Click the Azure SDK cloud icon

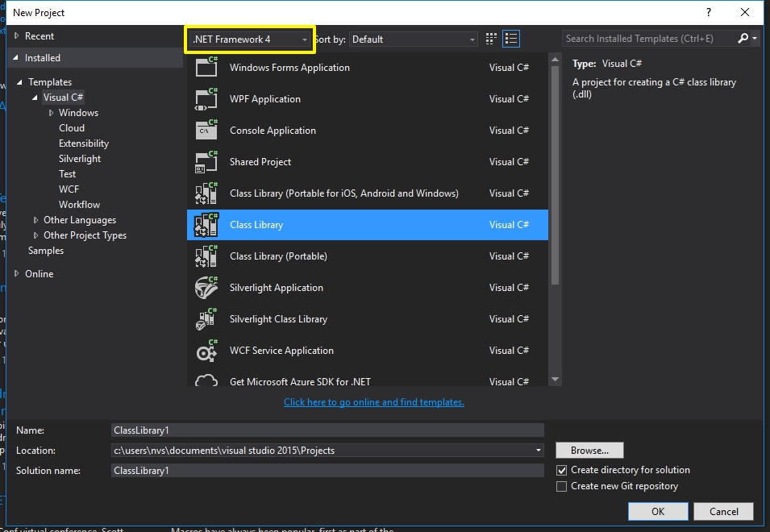[x=206, y=380]
